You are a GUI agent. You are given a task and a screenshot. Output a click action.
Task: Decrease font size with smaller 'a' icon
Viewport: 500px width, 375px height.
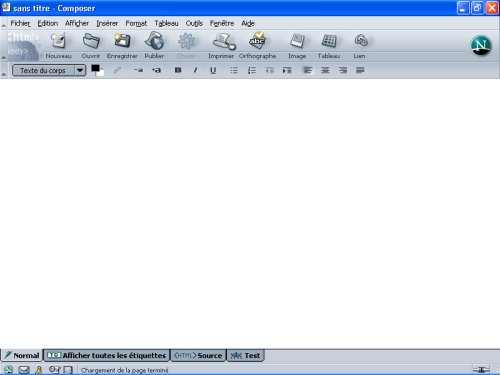tap(138, 70)
